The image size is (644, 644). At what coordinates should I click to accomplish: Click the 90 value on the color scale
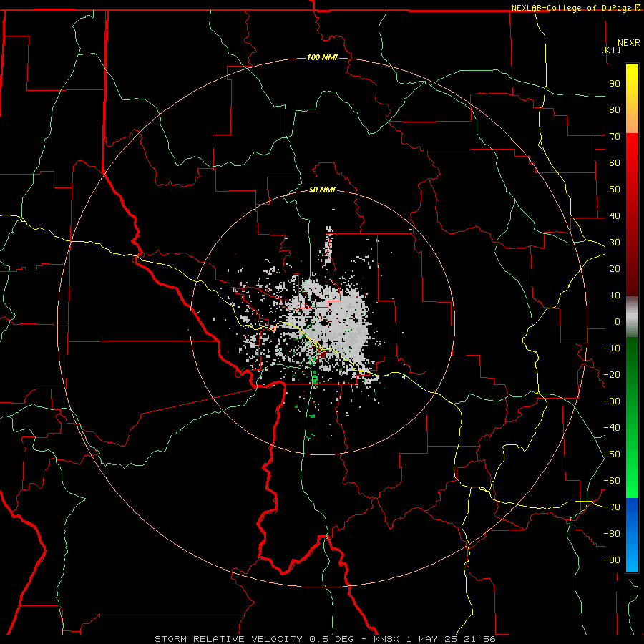pyautogui.click(x=615, y=84)
